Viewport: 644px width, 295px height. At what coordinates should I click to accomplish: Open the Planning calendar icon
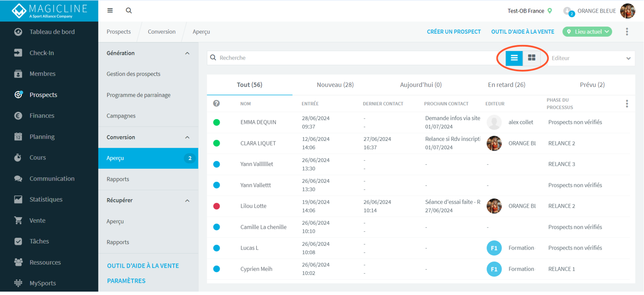[x=18, y=137]
